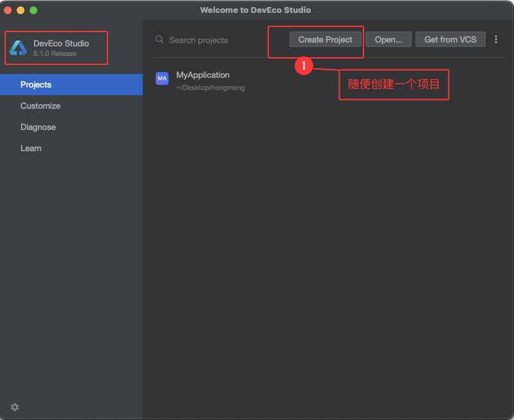Open the MyApplication recent project
This screenshot has height=420, width=514.
point(203,75)
